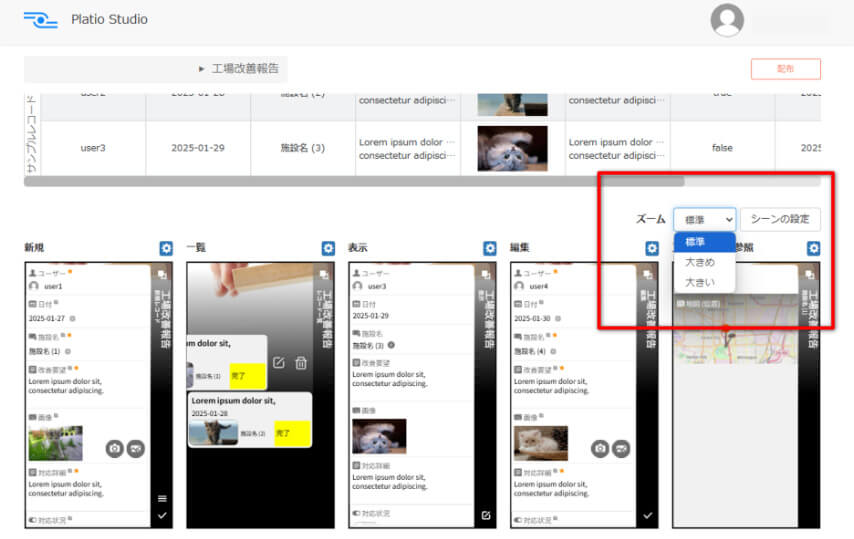Click the cat thumbnail in user3 row
Screen dimensions: 854x539
coord(512,146)
